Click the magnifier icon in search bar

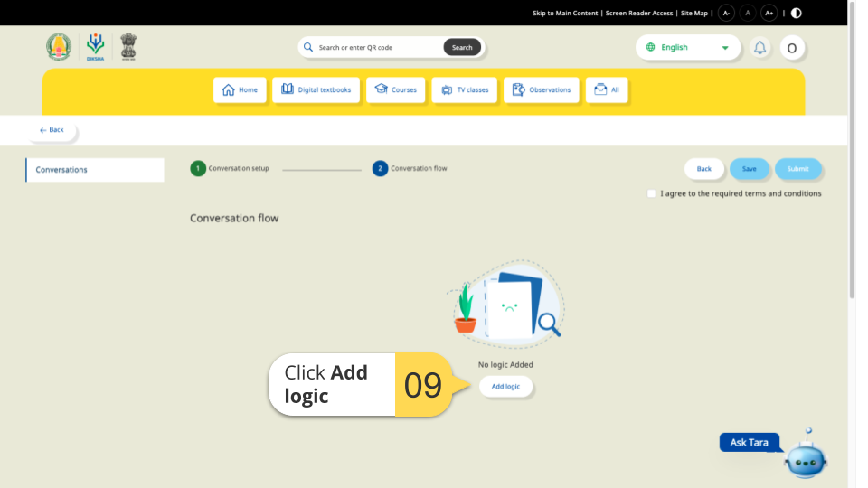[308, 47]
